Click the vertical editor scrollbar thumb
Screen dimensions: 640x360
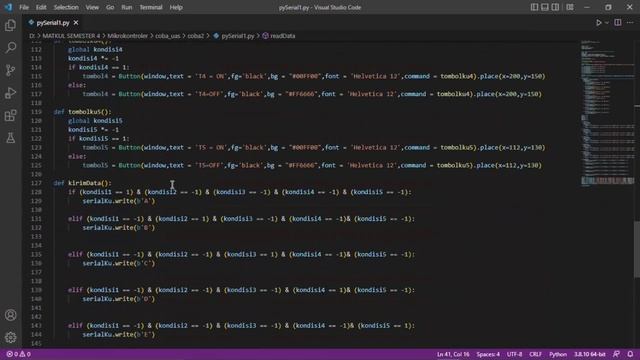click(637, 249)
